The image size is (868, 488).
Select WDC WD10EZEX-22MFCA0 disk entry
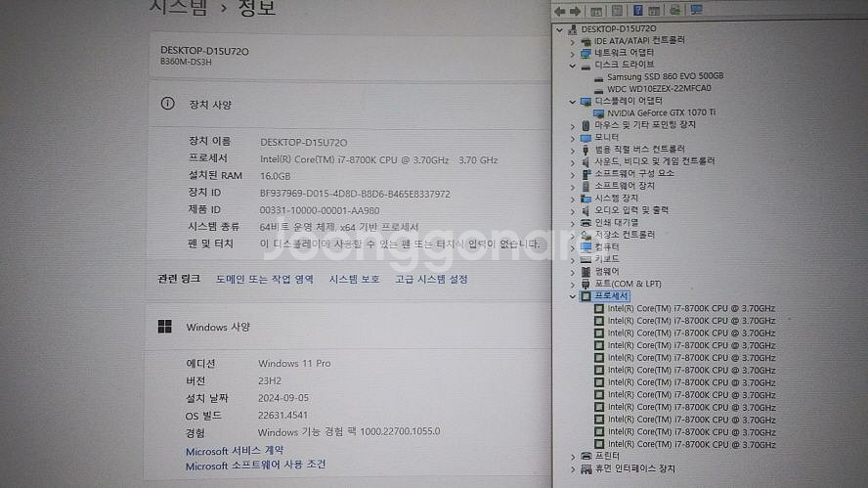pyautogui.click(x=659, y=89)
